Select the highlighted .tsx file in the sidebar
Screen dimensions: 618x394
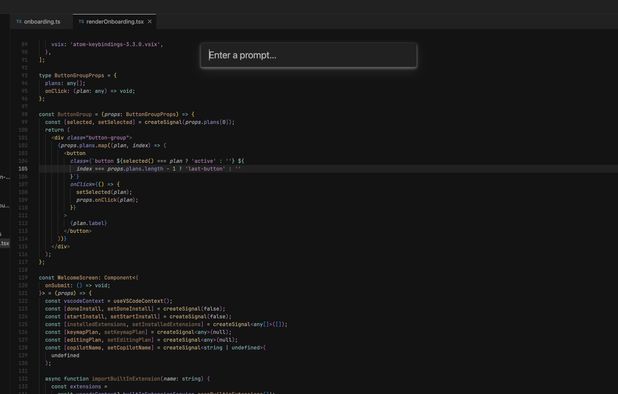click(x=5, y=243)
